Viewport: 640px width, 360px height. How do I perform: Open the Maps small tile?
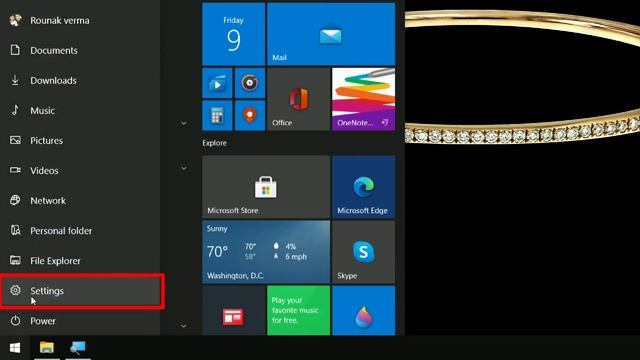250,116
